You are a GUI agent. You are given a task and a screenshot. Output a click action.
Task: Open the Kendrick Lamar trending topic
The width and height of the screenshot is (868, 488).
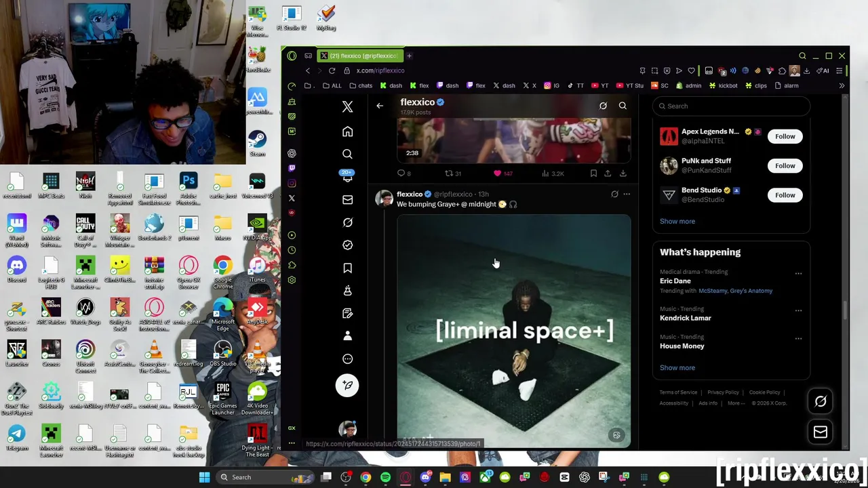pos(686,318)
